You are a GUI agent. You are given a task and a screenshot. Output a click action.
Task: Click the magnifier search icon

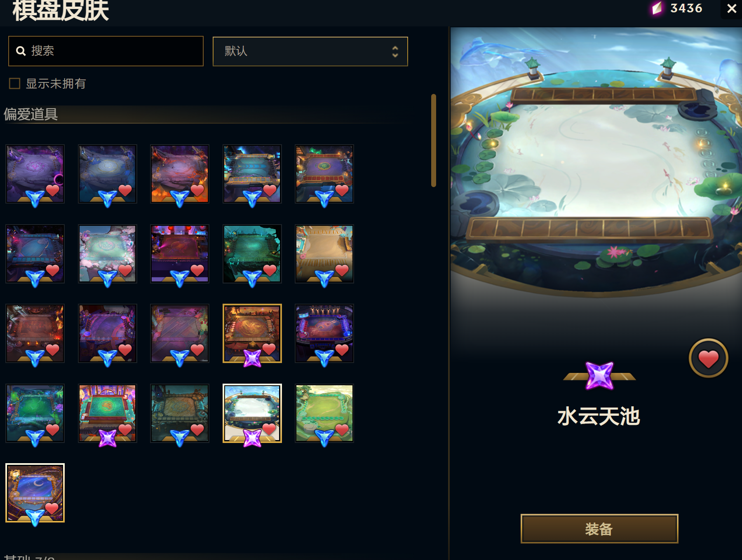pyautogui.click(x=21, y=51)
